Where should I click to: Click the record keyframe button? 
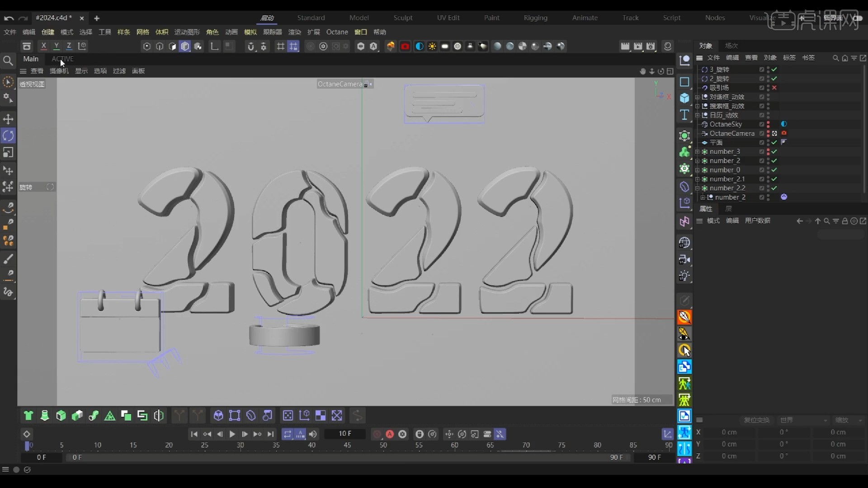(377, 434)
